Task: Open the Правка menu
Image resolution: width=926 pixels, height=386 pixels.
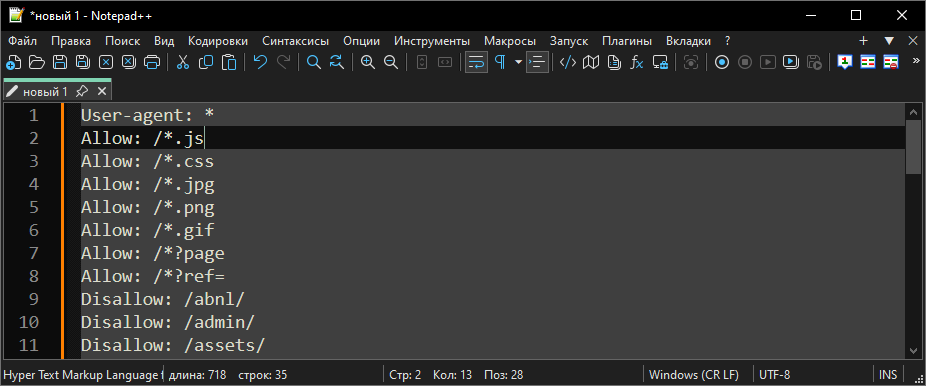Action: 71,41
